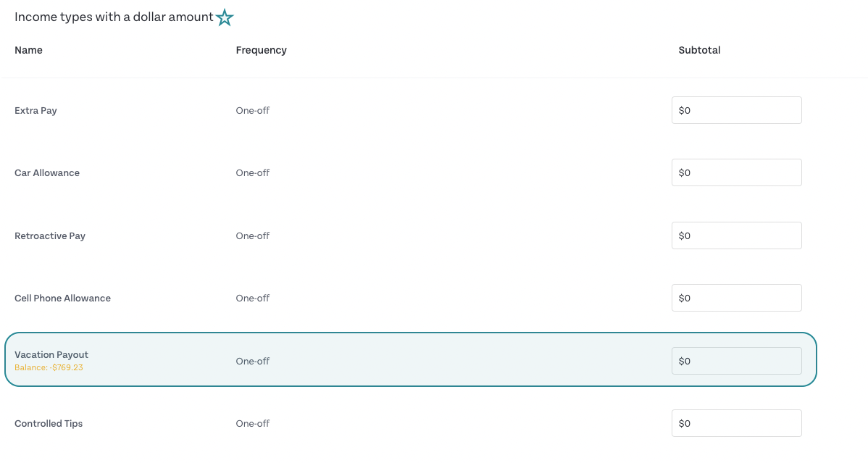Activate the Vacation Payout subtotal field
The height and width of the screenshot is (463, 868).
tap(736, 361)
